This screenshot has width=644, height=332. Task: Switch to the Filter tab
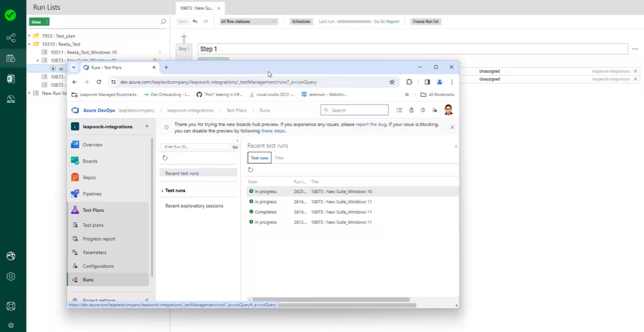pyautogui.click(x=279, y=158)
